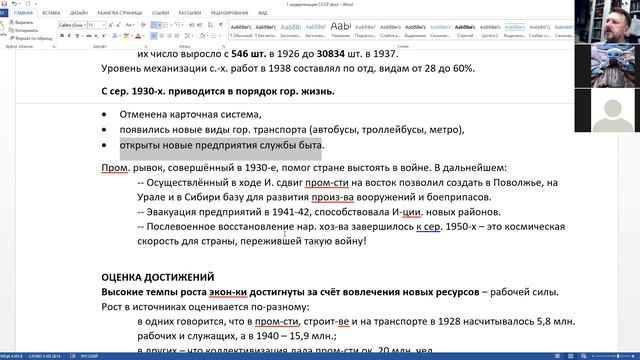Apply the Название (Title) style

pos(340,30)
